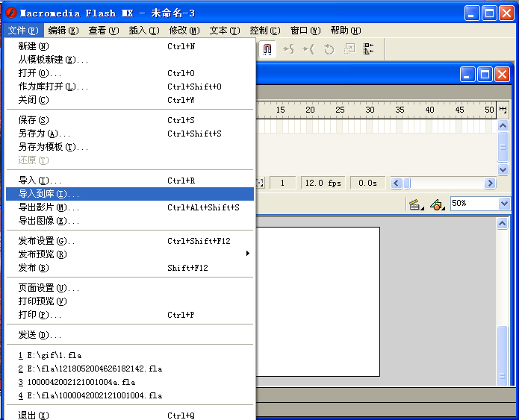Screen dimensions: 519x420
Task: Open the 文本 menu
Action: [x=225, y=31]
